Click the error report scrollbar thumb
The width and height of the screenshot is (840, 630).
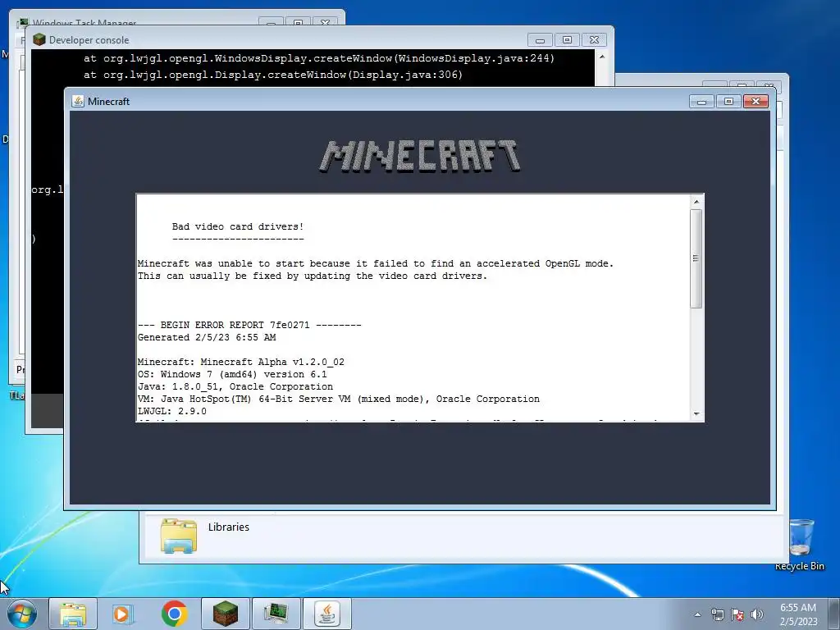tap(696, 258)
